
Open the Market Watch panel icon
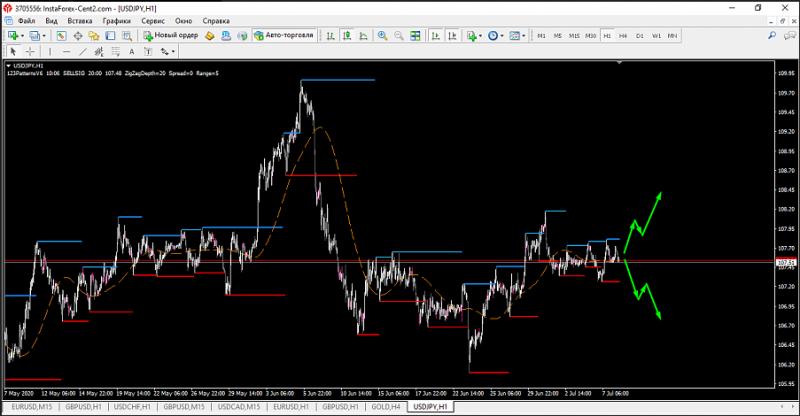pos(61,36)
